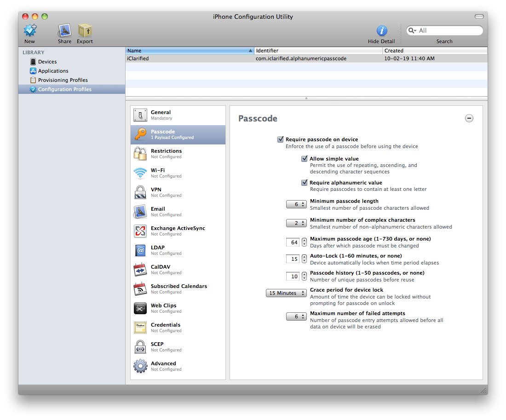Select Provisioning Profiles in the sidebar
This screenshot has width=506, height=420.
point(63,80)
